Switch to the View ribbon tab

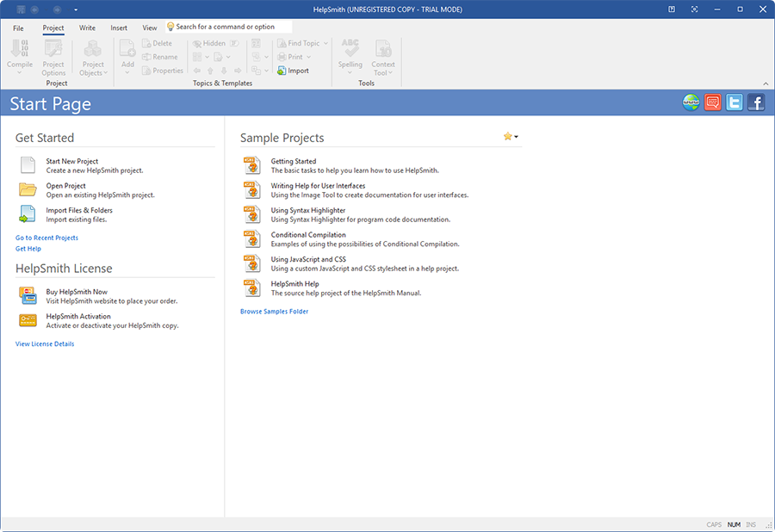click(x=150, y=28)
